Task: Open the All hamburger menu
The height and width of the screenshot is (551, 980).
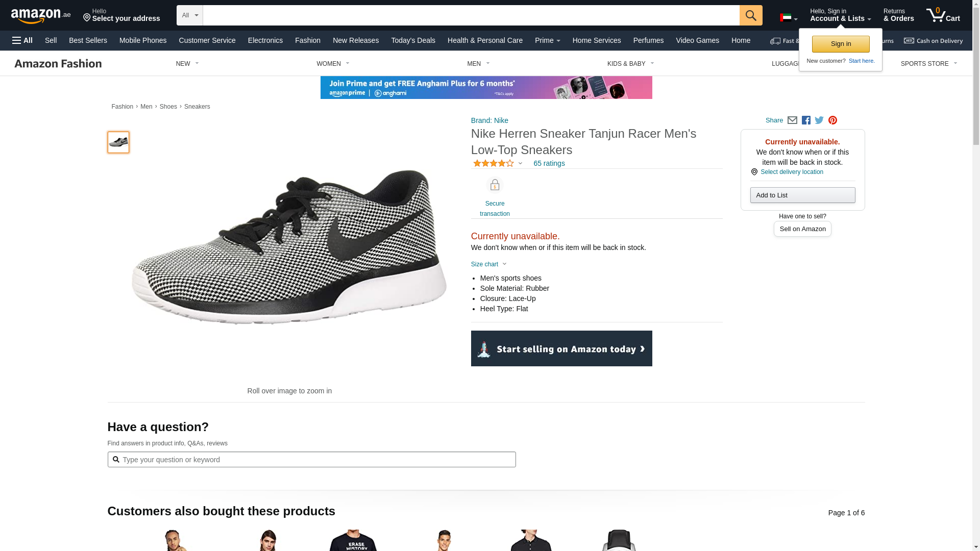Action: tap(22, 40)
